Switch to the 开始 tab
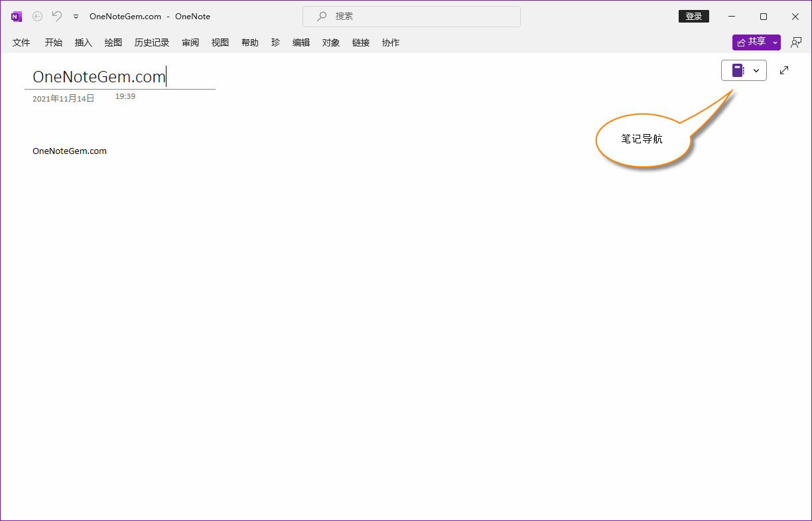Image resolution: width=812 pixels, height=521 pixels. pyautogui.click(x=54, y=42)
